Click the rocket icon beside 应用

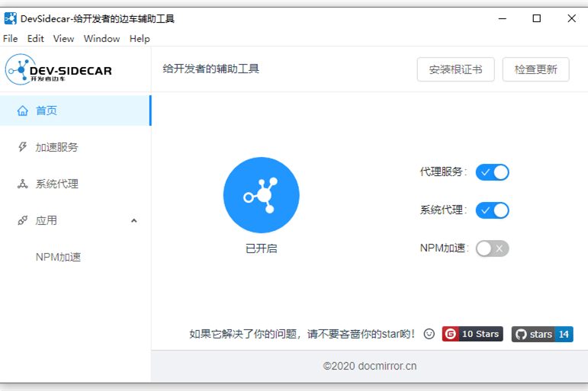(23, 220)
